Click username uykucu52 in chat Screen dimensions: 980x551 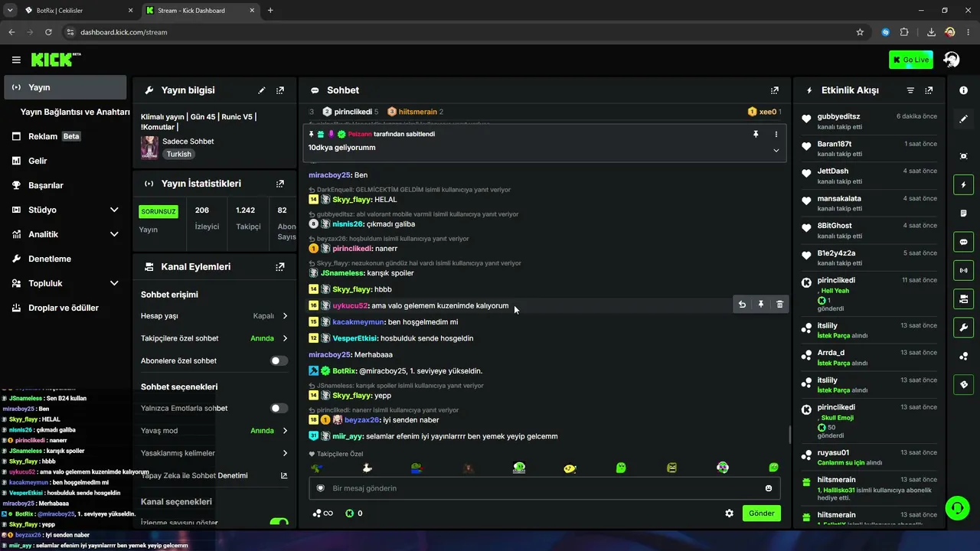click(351, 305)
